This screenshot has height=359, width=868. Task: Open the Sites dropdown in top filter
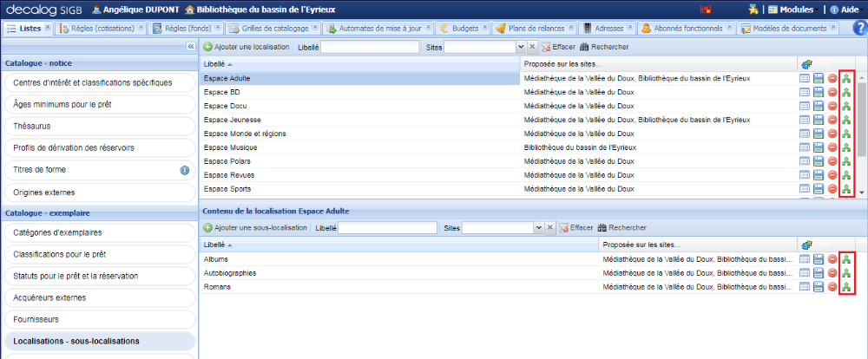(x=520, y=47)
